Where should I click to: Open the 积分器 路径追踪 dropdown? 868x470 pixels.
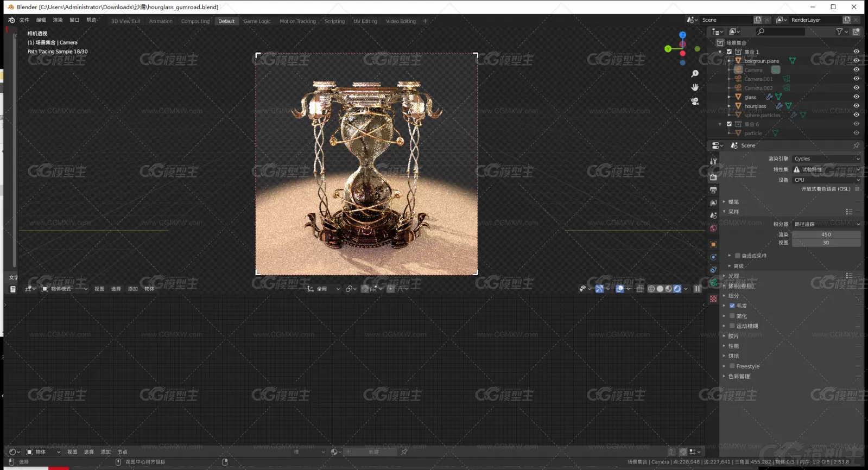coord(826,224)
